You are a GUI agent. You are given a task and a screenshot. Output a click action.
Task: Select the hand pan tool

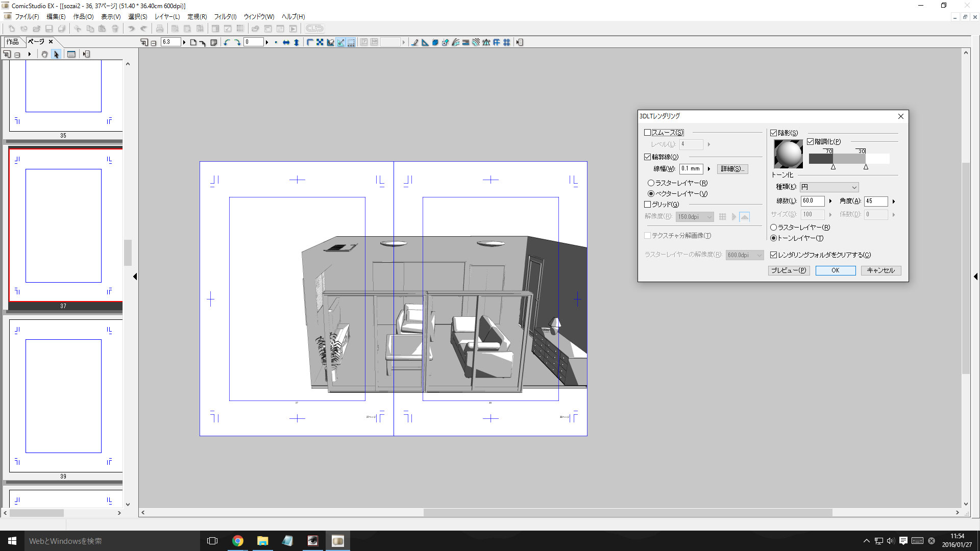coord(44,54)
